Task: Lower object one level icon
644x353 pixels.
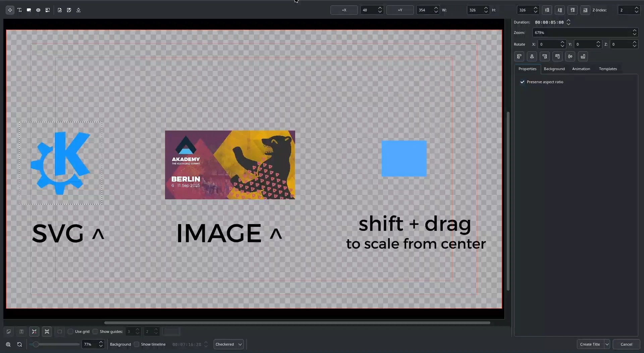Action: [560, 10]
